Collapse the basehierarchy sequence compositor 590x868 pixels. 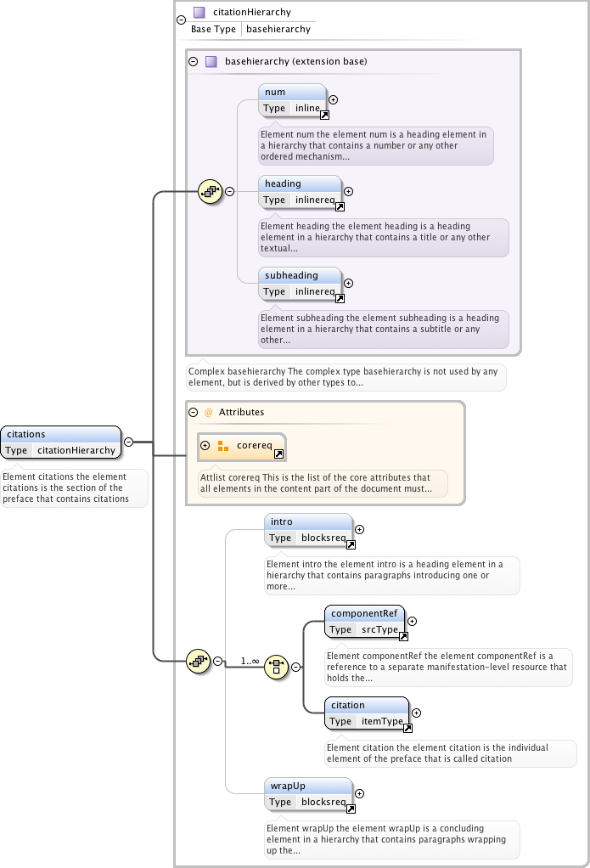coord(230,192)
